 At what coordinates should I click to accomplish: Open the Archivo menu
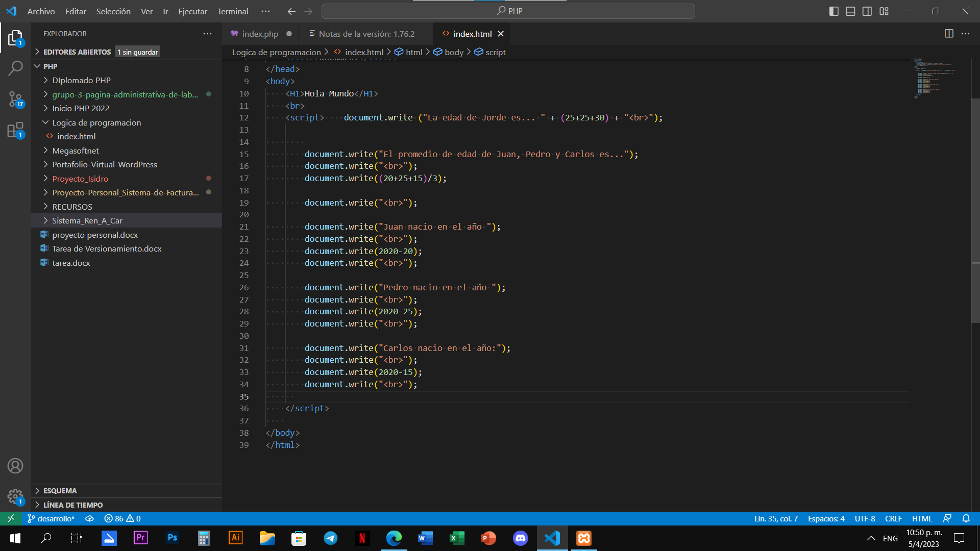[41, 11]
